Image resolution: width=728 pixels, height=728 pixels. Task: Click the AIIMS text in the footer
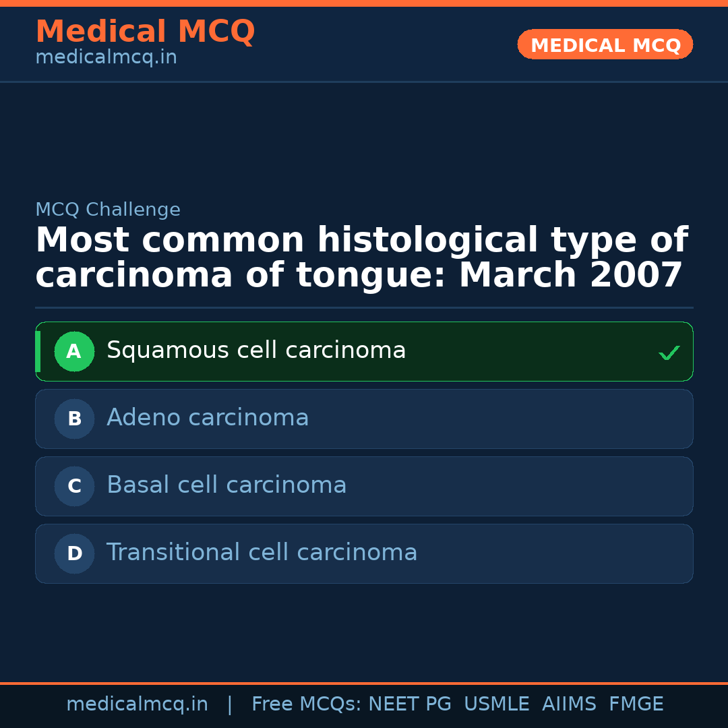[569, 704]
